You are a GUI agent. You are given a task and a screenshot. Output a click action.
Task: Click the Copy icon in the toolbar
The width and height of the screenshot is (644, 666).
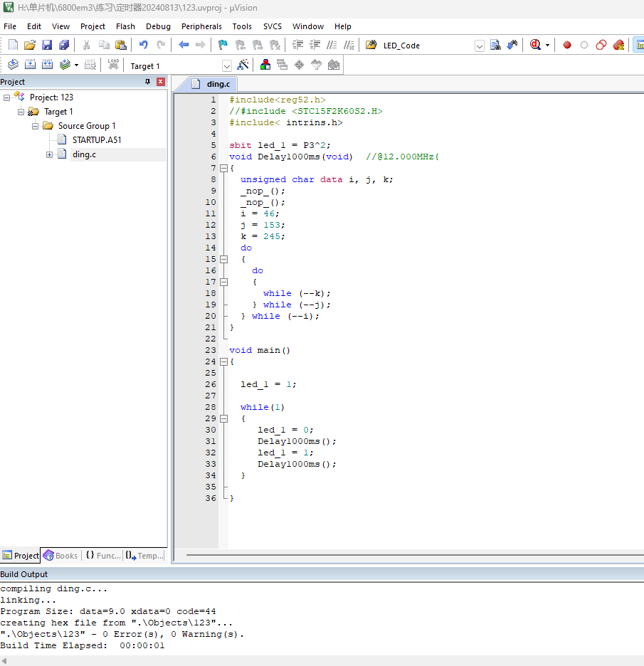coord(104,45)
